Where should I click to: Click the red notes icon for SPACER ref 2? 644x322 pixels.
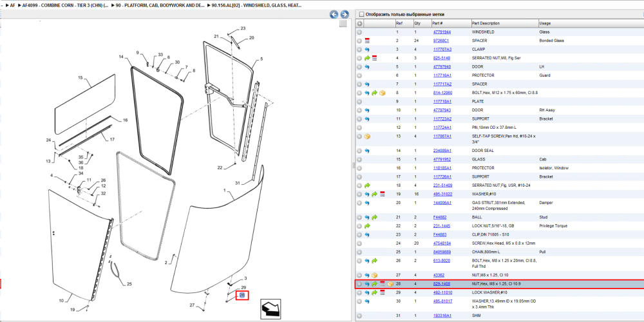point(367,41)
